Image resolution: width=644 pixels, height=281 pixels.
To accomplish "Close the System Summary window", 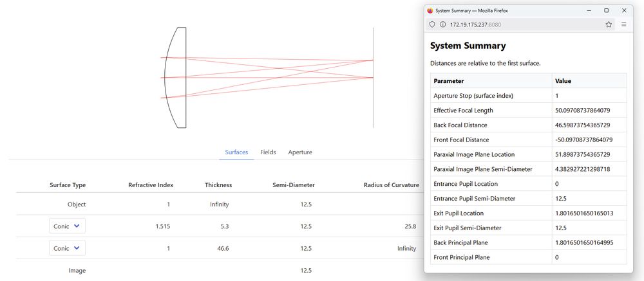I will tap(624, 11).
